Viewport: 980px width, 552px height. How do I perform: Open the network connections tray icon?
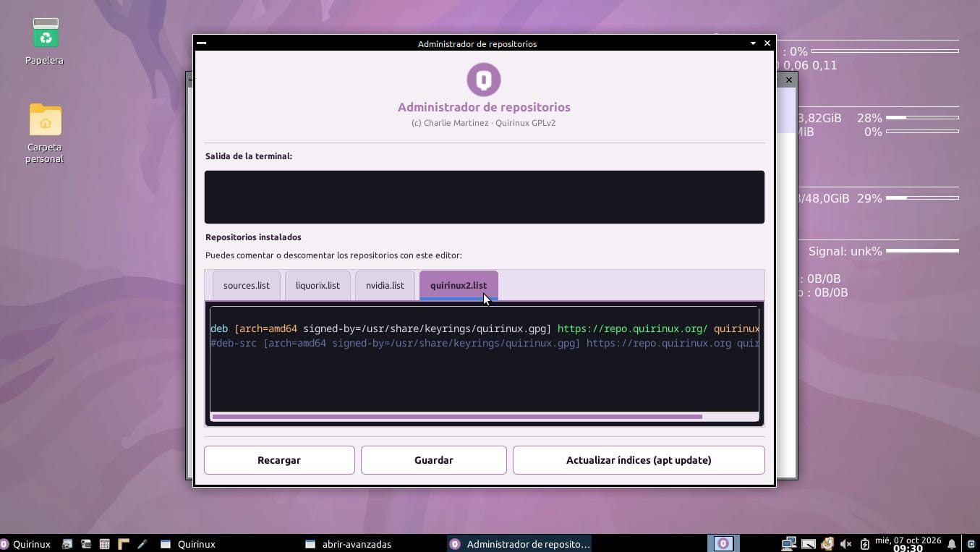(x=788, y=544)
